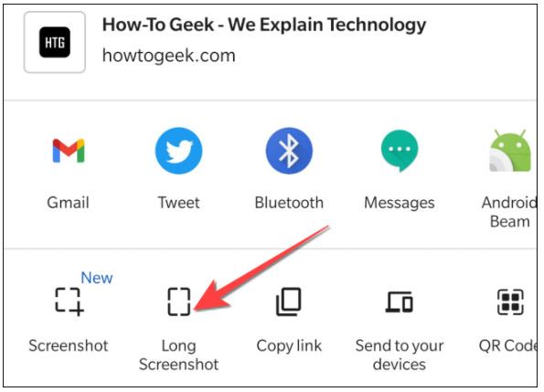Image resolution: width=544 pixels, height=392 pixels.
Task: Open the QR Code icon
Action: [x=510, y=302]
